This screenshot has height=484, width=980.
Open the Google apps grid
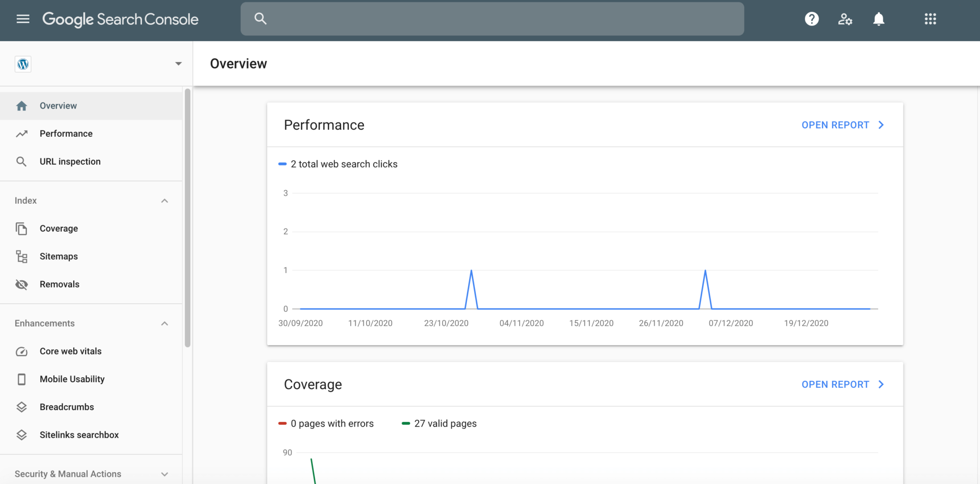930,19
